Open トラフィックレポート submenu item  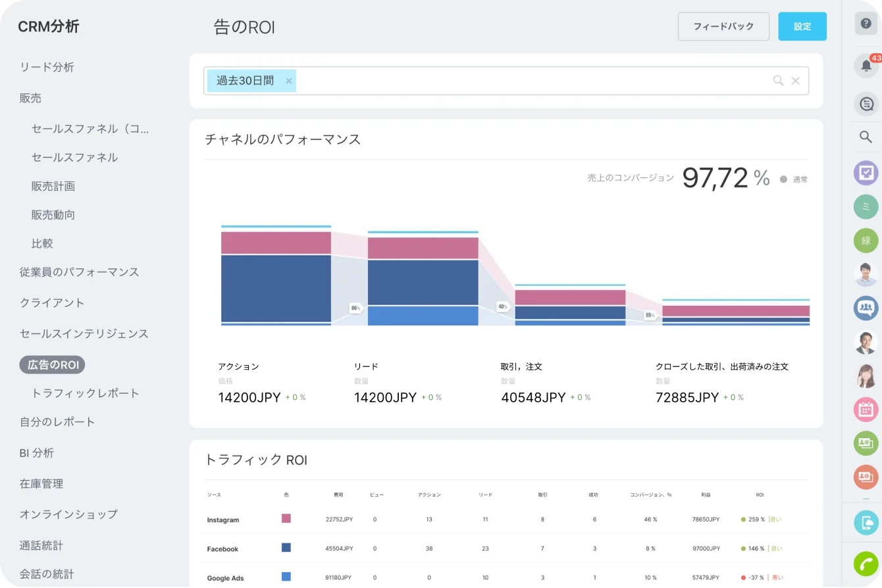(86, 393)
